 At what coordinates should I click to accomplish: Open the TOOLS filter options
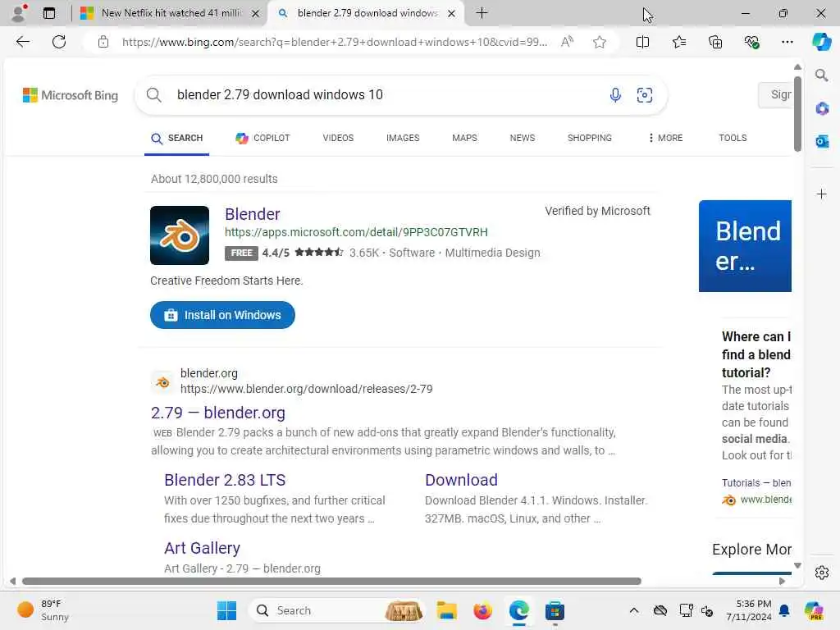pyautogui.click(x=733, y=138)
